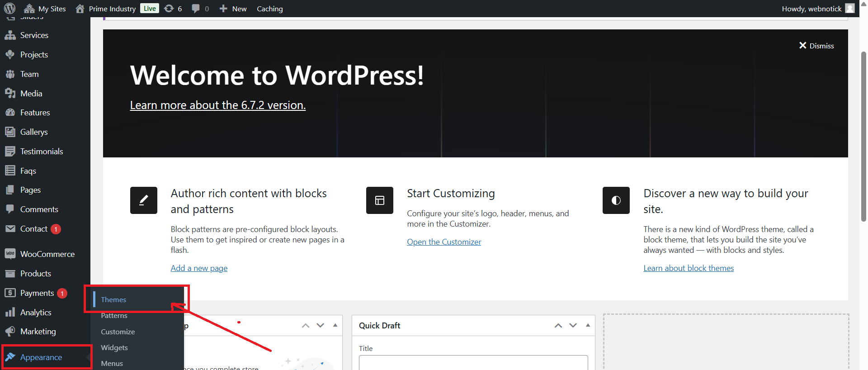This screenshot has width=868, height=370.
Task: Collapse the Quick Draft panel
Action: pos(588,325)
